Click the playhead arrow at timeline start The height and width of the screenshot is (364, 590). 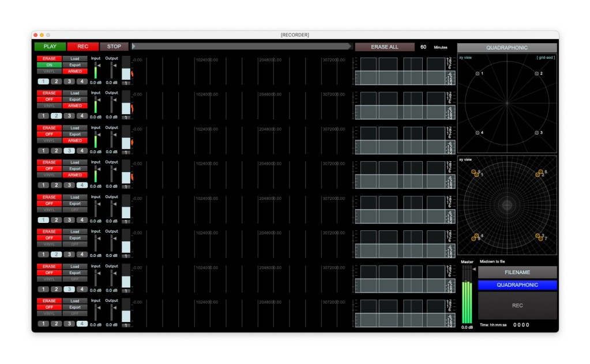[134, 47]
